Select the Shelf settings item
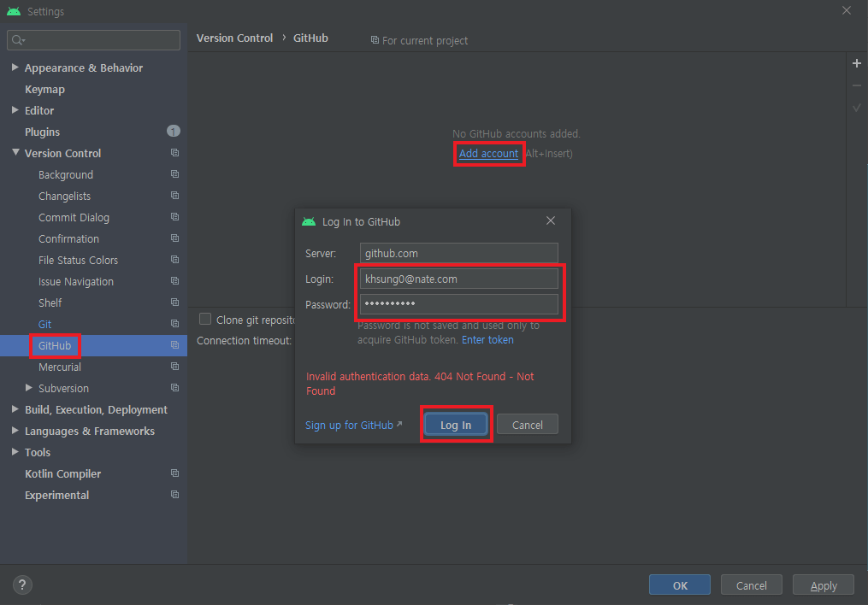868x605 pixels. pyautogui.click(x=50, y=303)
